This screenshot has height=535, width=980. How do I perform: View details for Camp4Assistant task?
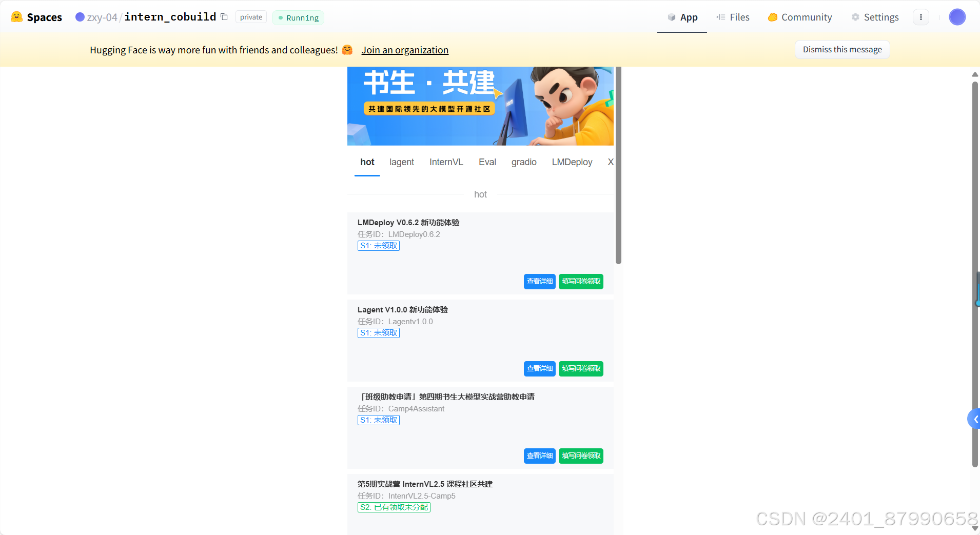[x=540, y=455]
